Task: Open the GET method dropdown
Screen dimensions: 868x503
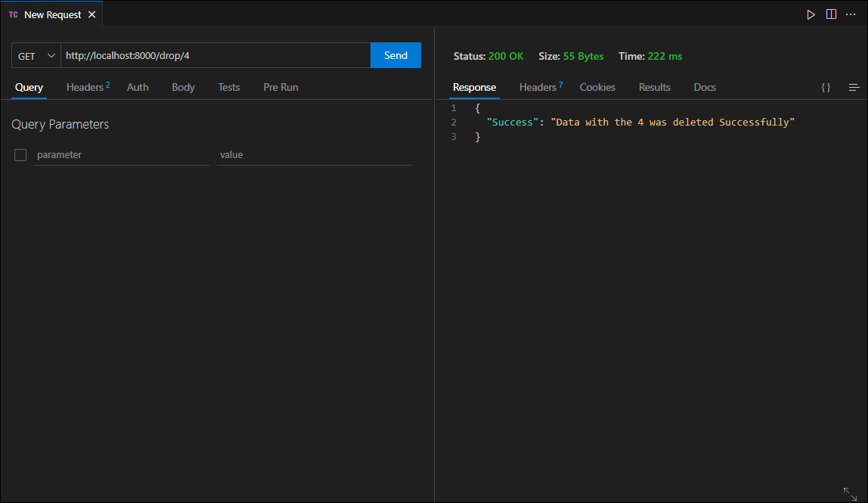Action: (x=36, y=55)
